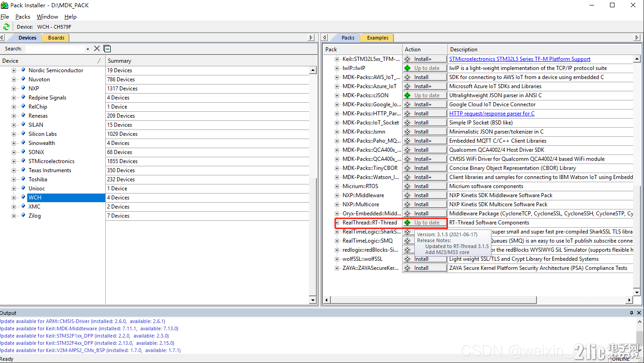Click the SONiX vendor icon
The width and height of the screenshot is (644, 363).
(23, 152)
